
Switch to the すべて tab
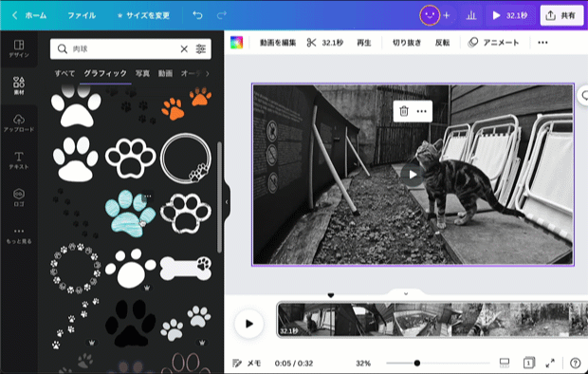click(64, 73)
